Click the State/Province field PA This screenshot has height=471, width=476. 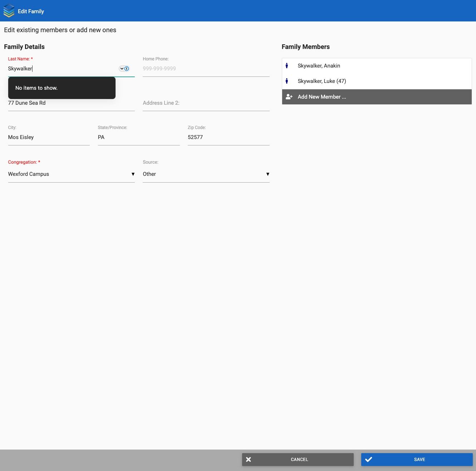pos(139,137)
